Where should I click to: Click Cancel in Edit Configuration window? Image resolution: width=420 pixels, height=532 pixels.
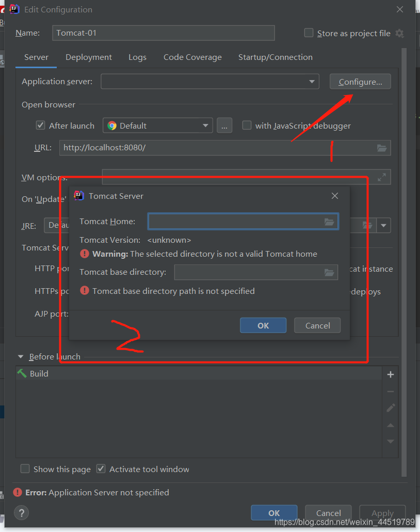[x=328, y=513]
